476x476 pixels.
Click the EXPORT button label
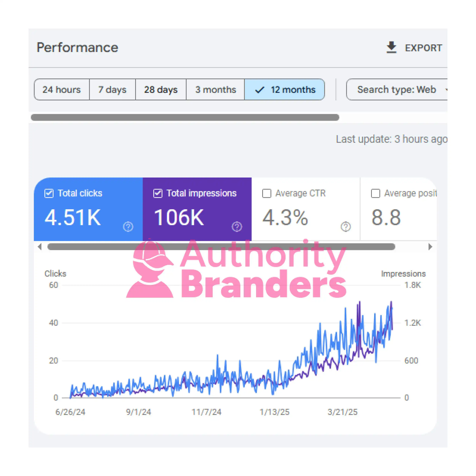coord(423,48)
